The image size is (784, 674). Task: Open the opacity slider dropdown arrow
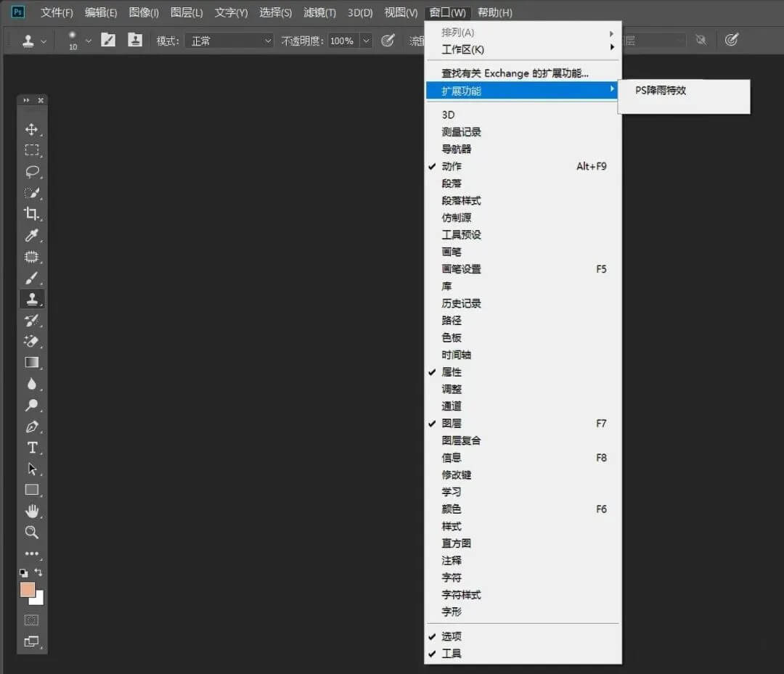click(367, 41)
